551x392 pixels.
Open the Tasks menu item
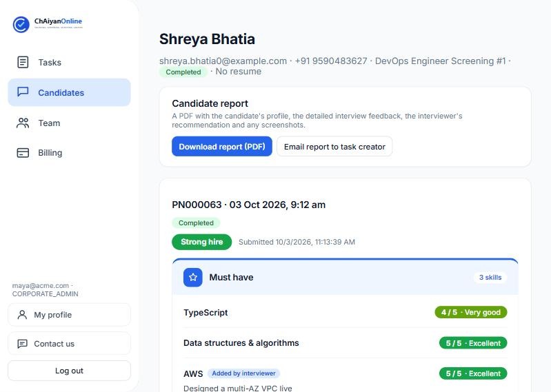[x=69, y=62]
